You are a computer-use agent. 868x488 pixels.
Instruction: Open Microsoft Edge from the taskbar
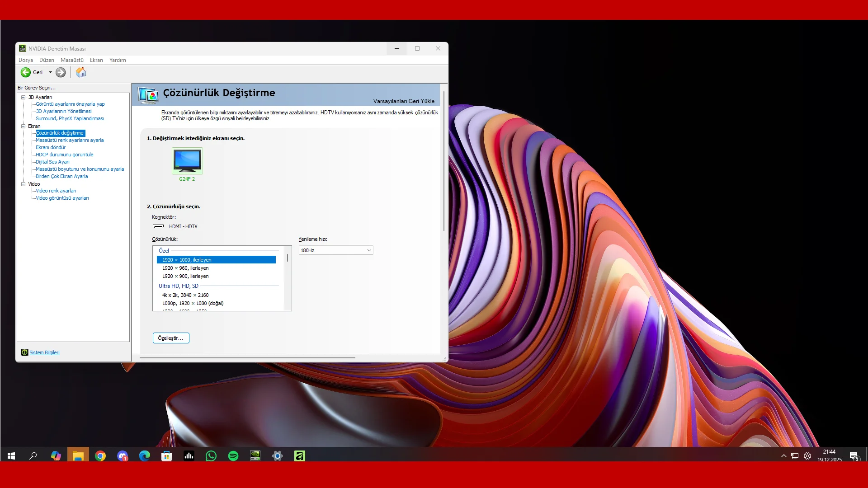coord(145,456)
